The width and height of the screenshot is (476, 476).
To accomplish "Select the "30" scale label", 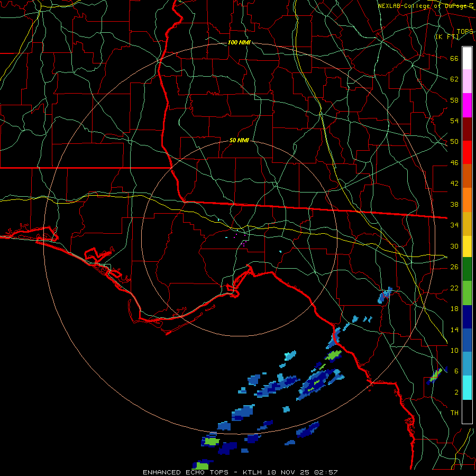I will [454, 246].
